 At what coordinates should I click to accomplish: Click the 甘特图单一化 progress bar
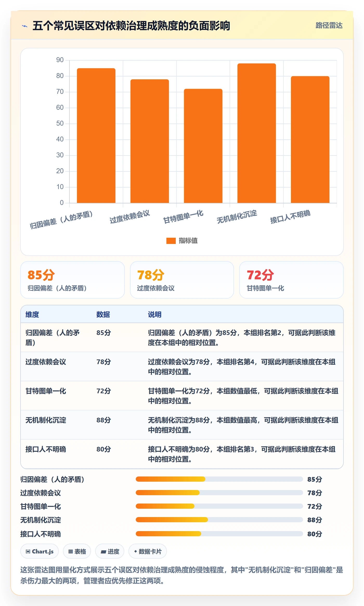coord(219,506)
